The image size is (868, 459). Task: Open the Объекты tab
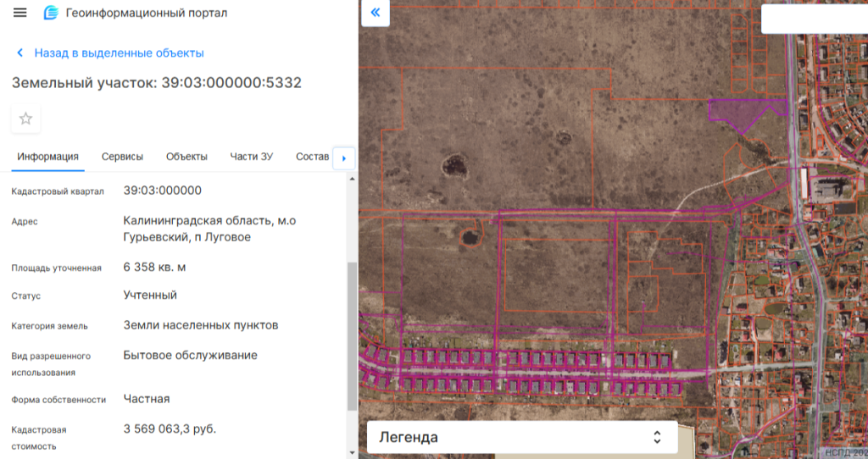coord(186,157)
